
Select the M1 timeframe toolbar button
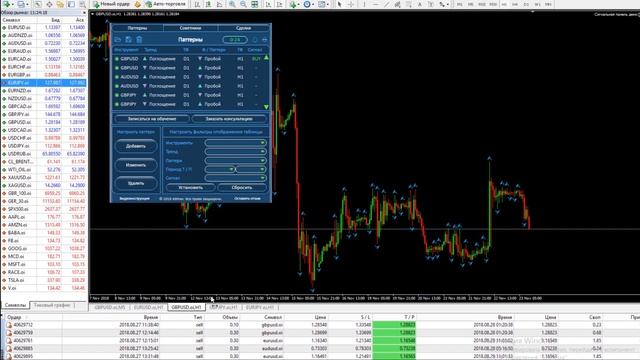pos(460,4)
